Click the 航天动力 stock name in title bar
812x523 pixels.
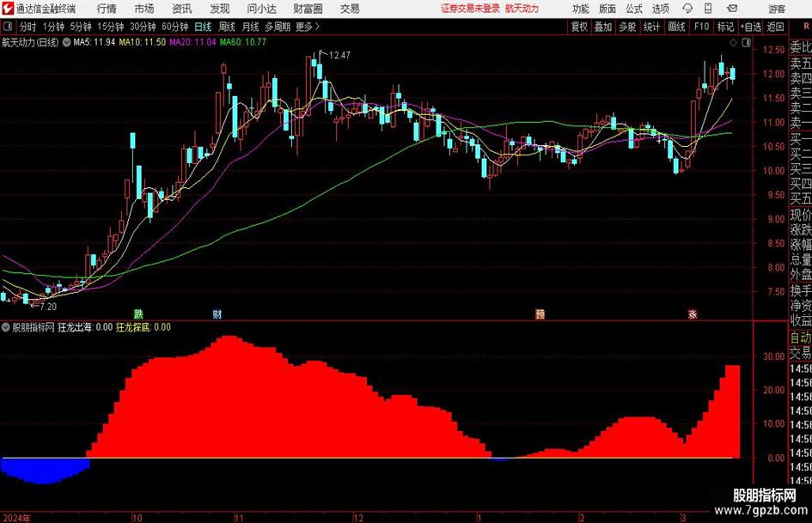(x=522, y=9)
